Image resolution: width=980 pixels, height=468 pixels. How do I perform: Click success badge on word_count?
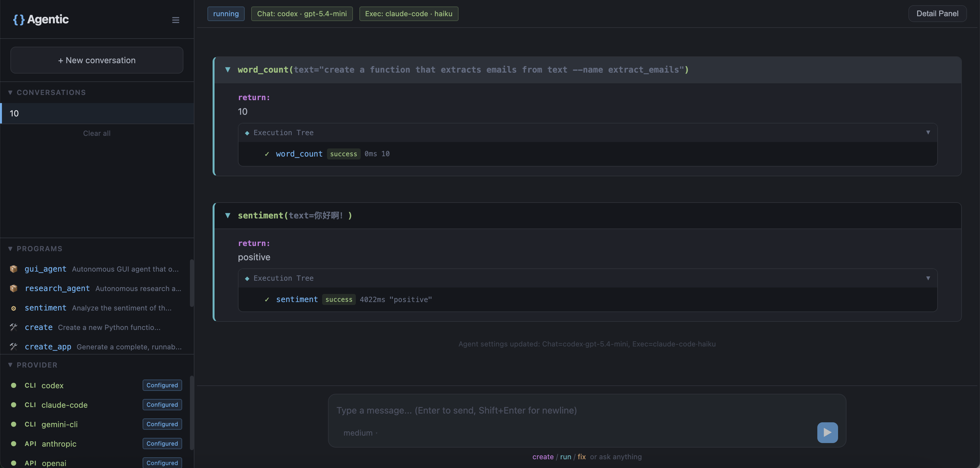coord(344,154)
